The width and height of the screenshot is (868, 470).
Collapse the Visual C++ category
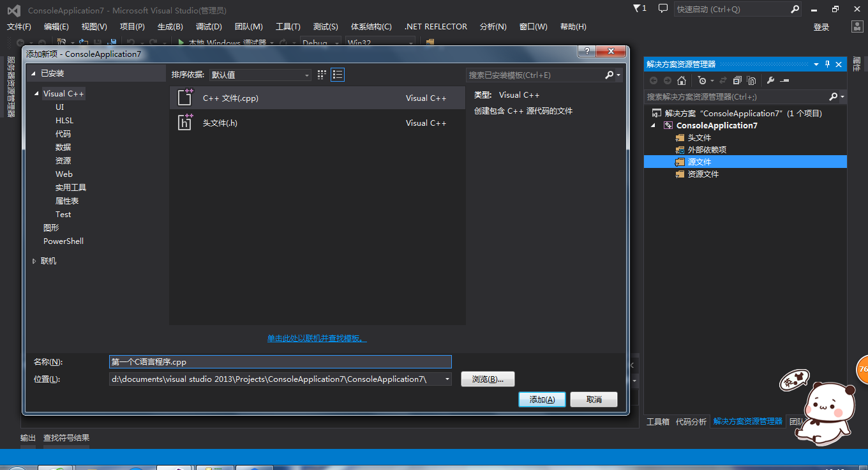pyautogui.click(x=37, y=94)
